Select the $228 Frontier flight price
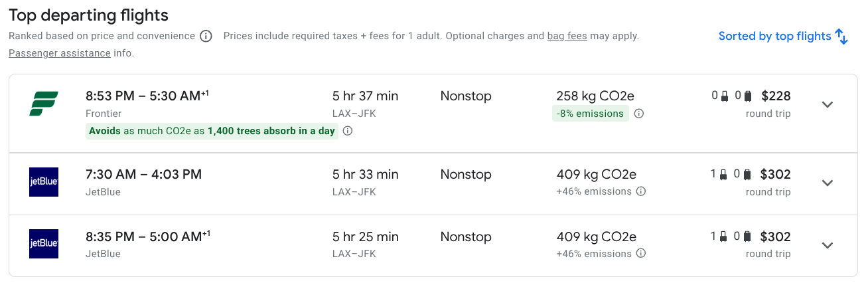The height and width of the screenshot is (289, 868). 776,96
